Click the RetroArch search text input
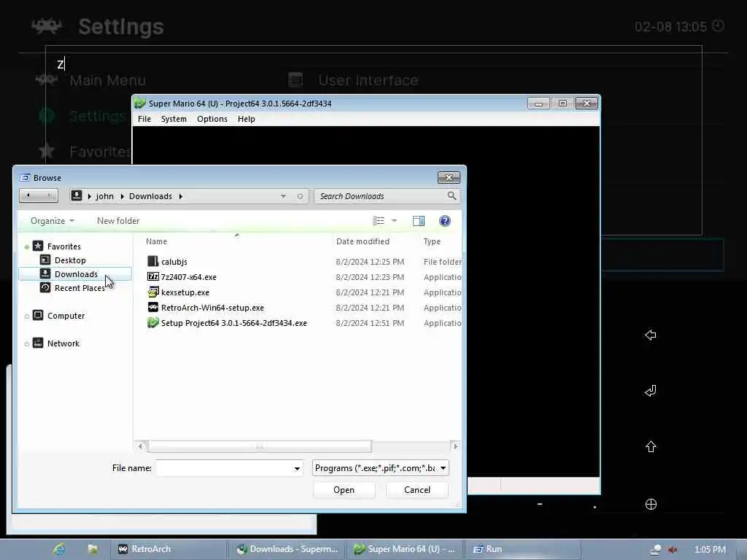This screenshot has height=560, width=747. point(373,64)
